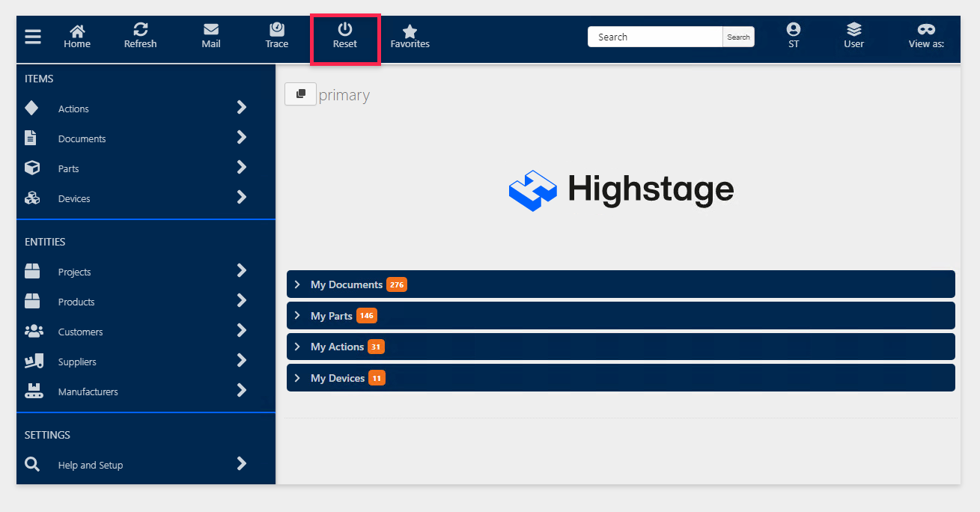Viewport: 980px width, 512px height.
Task: Click the Reset power icon
Action: [345, 30]
